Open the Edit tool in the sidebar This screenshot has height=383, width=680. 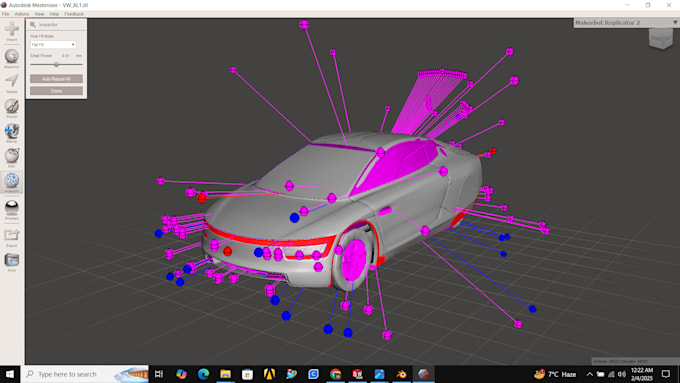[x=12, y=155]
